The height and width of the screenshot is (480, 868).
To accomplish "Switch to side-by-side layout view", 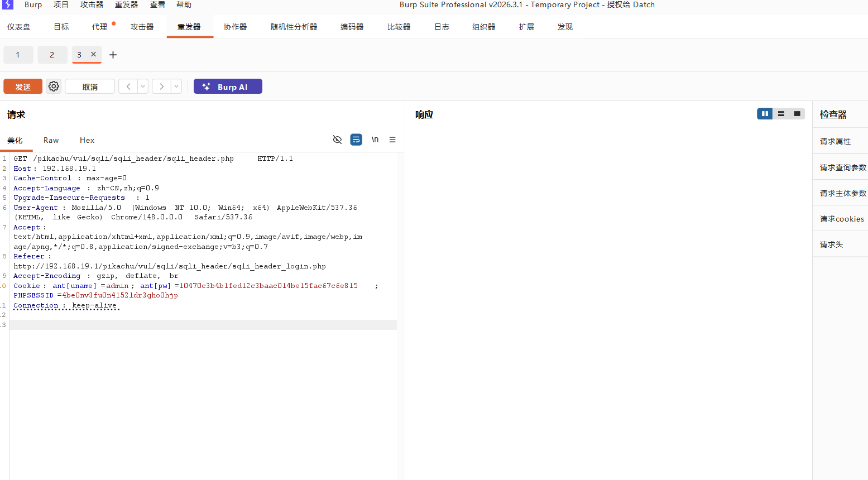I will pos(765,114).
